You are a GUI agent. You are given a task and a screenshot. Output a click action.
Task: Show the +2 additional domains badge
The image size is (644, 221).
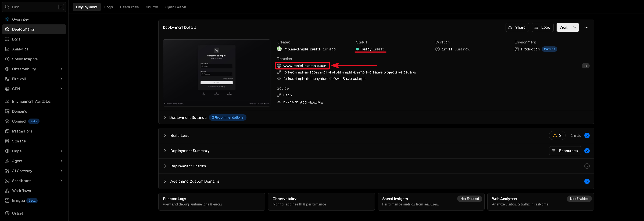(x=585, y=66)
